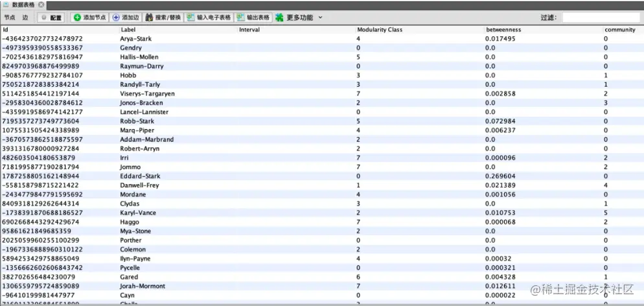Click Id cell -4364237027732478972
The height and width of the screenshot is (306, 644).
tap(43, 39)
